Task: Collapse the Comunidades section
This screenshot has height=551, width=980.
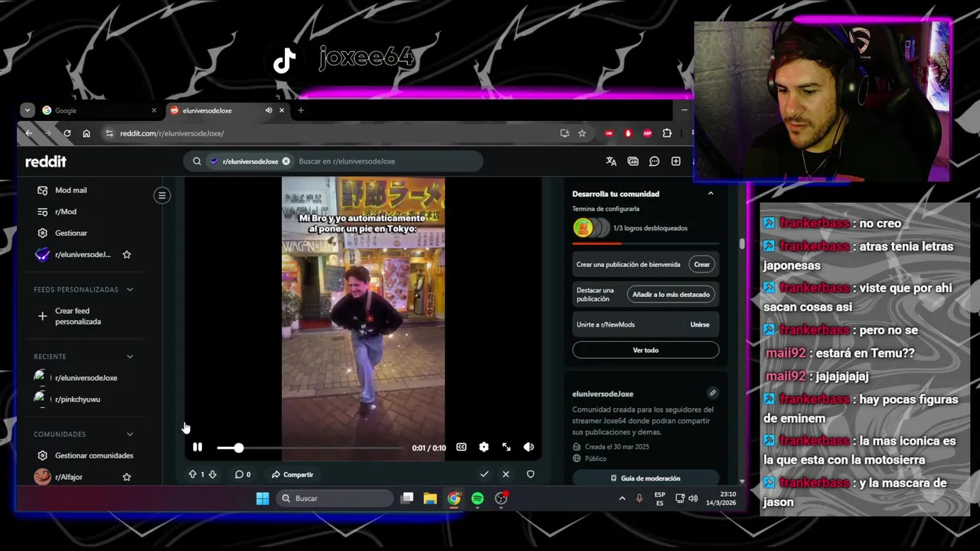Action: pos(129,434)
